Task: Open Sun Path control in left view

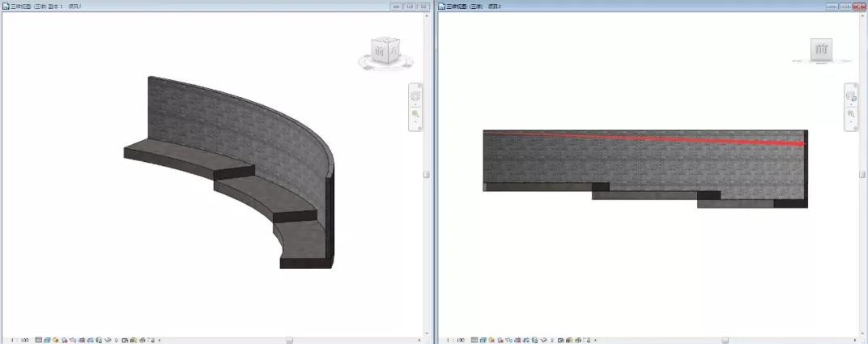Action: [55, 340]
